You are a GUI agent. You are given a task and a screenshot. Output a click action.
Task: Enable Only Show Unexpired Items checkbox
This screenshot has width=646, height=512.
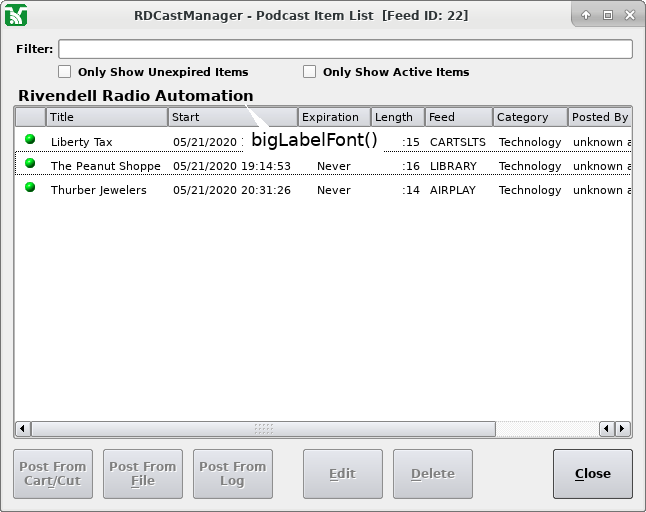click(65, 72)
